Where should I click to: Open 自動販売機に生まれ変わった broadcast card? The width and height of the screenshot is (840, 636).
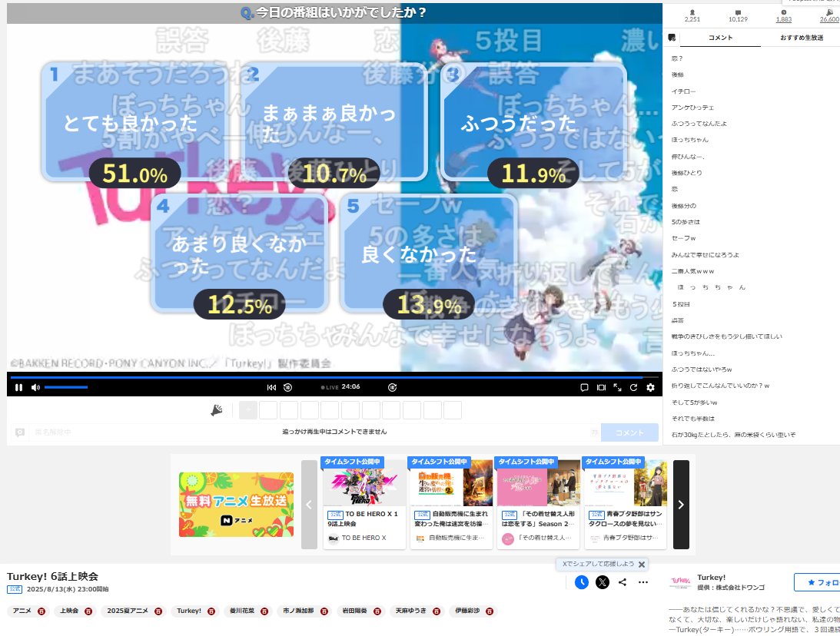pos(451,502)
